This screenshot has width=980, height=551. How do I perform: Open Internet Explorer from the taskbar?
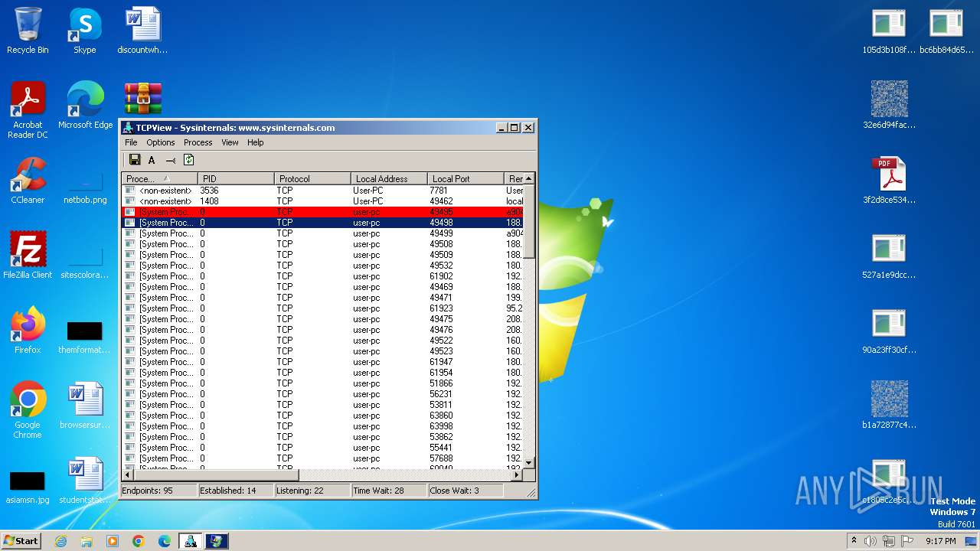click(60, 541)
